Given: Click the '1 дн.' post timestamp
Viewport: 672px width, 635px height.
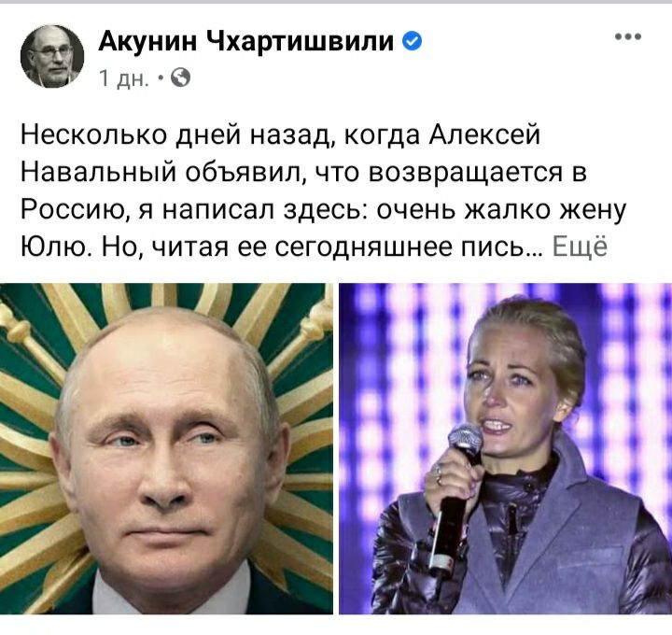Looking at the screenshot, I should (124, 78).
